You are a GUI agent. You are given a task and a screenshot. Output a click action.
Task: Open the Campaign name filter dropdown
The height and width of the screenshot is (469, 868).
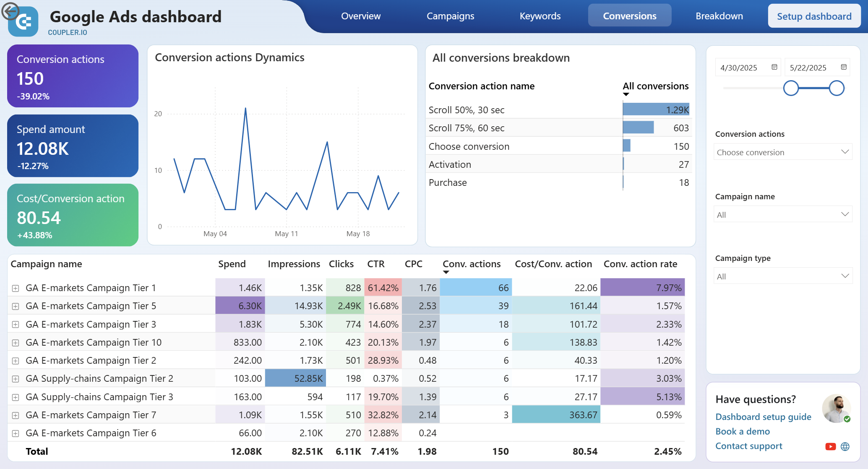tap(783, 214)
